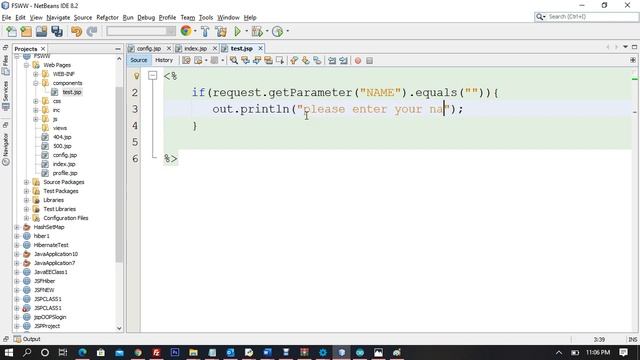Maximize the editor window icon
Viewport: 640px width, 360px height.
pos(634,47)
